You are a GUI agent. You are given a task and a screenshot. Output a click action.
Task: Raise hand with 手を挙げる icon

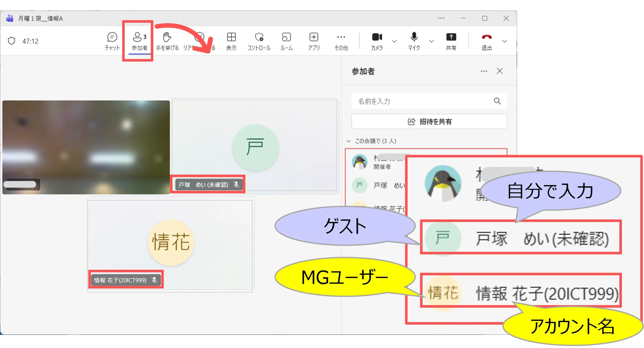point(167,41)
